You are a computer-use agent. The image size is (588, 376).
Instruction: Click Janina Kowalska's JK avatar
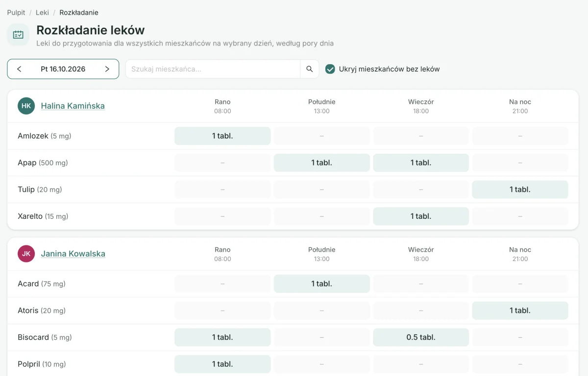(x=26, y=254)
